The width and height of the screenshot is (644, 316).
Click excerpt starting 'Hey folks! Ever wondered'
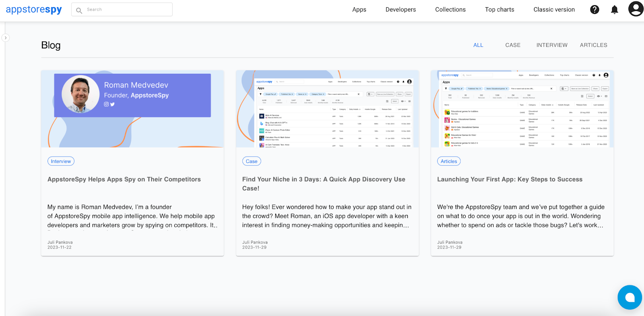pos(327,216)
